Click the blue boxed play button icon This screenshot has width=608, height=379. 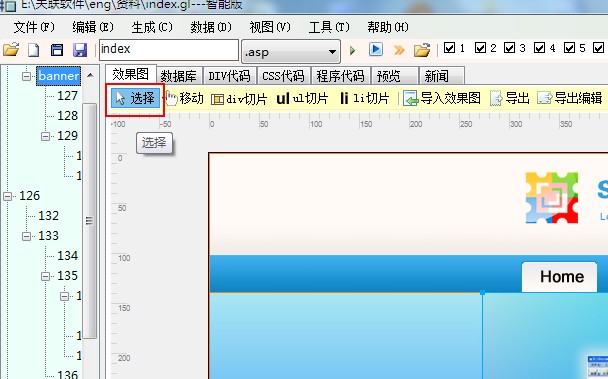375,49
